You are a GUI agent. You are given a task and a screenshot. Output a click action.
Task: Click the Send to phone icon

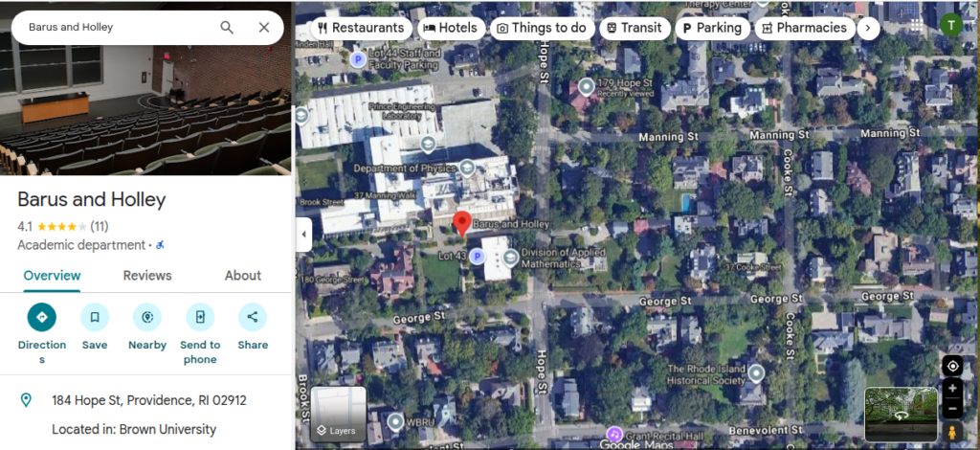[200, 317]
